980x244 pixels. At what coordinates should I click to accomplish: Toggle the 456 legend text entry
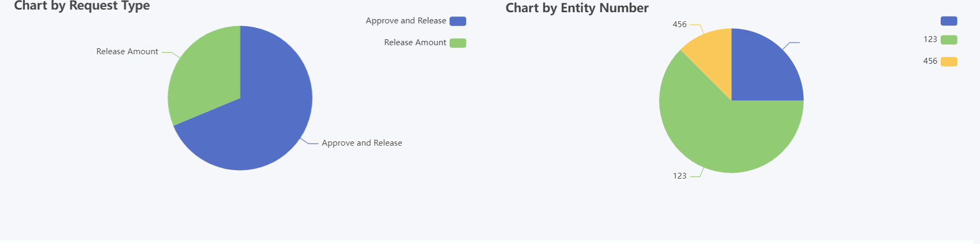click(x=930, y=61)
